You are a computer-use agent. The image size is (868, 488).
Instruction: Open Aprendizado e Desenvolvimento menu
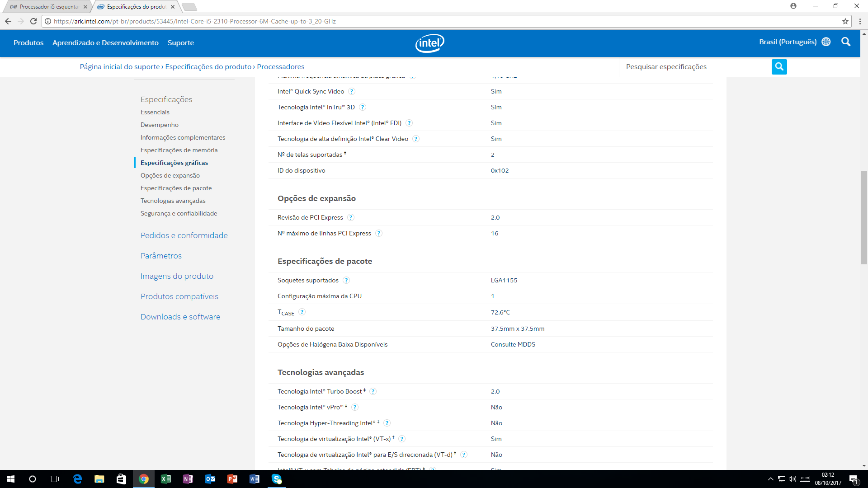tap(105, 43)
